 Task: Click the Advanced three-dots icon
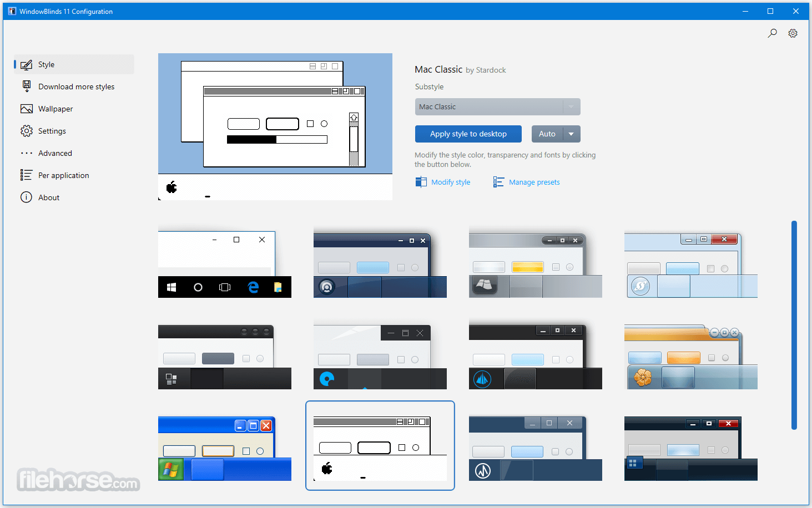26,153
